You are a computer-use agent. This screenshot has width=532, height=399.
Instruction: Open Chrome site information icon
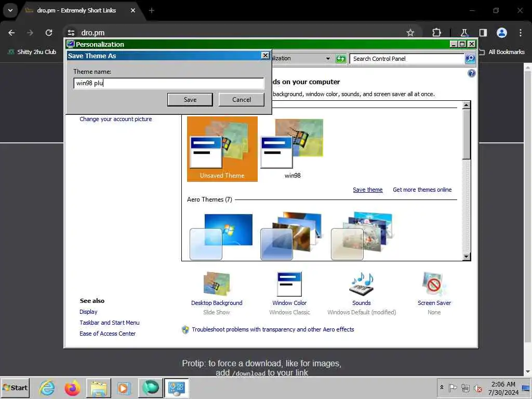71,33
